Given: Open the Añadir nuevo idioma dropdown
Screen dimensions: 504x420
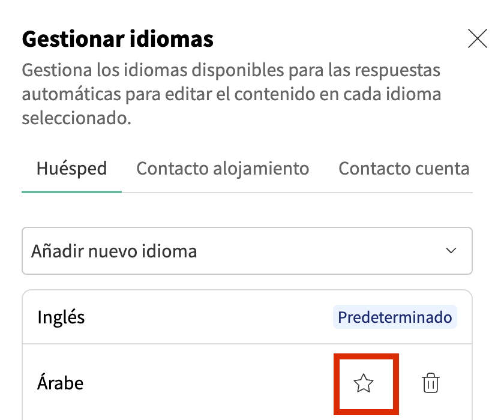Looking at the screenshot, I should point(247,251).
